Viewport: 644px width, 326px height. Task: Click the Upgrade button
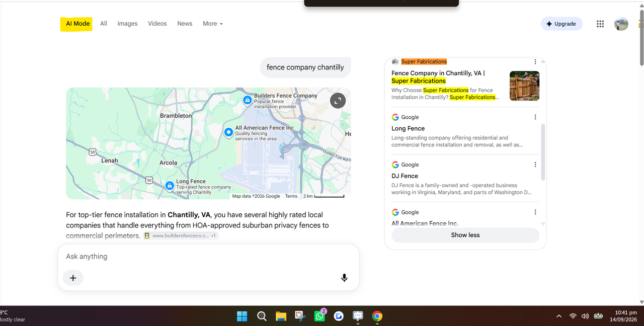point(561,24)
